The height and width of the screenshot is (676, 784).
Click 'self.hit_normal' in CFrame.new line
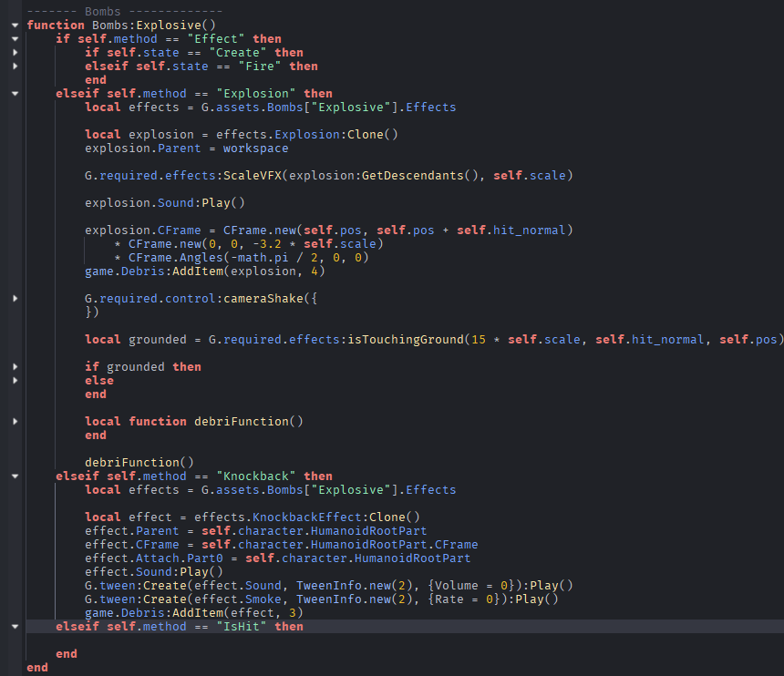[x=511, y=230]
